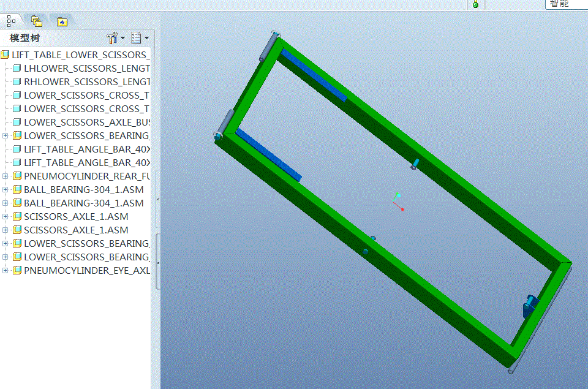Switch to the Folder Browser navigator tab

point(36,21)
